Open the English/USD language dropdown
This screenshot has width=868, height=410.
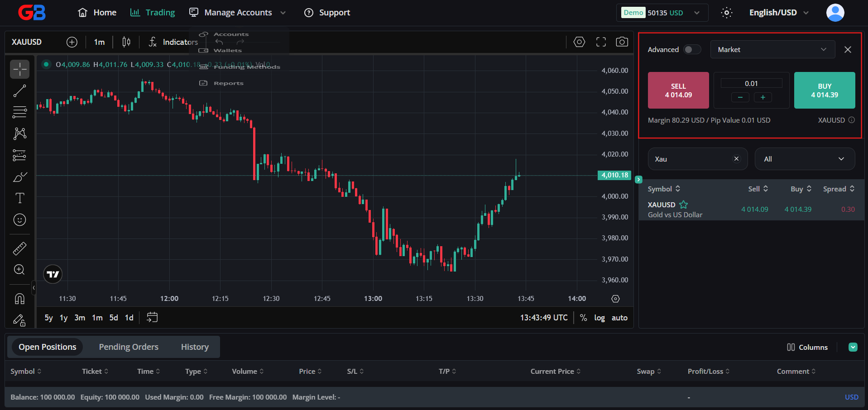tap(779, 13)
